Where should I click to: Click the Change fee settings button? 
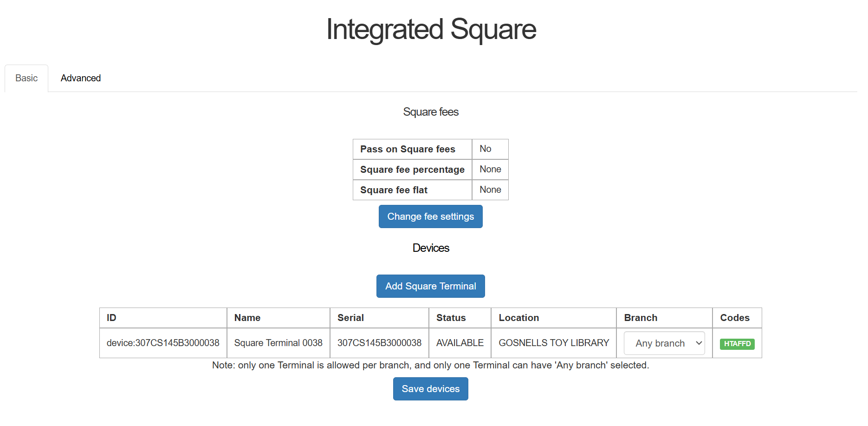point(431,216)
